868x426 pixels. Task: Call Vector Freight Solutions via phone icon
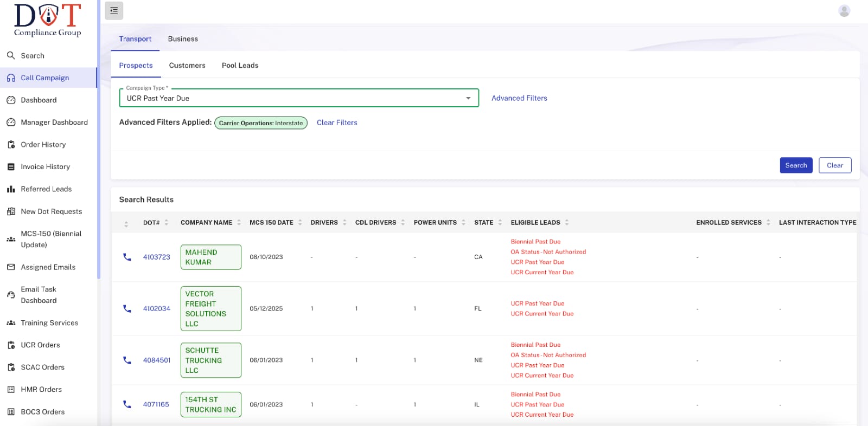coord(127,308)
